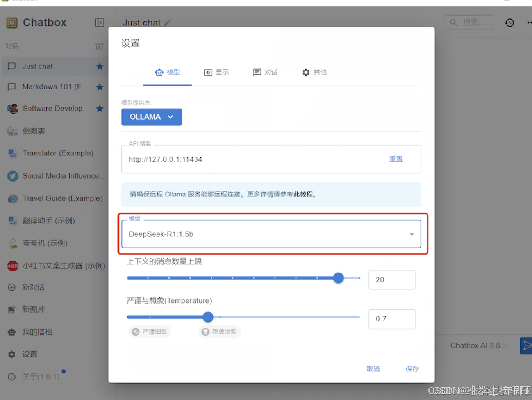
Task: Click the gear icon beside sidebar 设置
Action: (12, 354)
